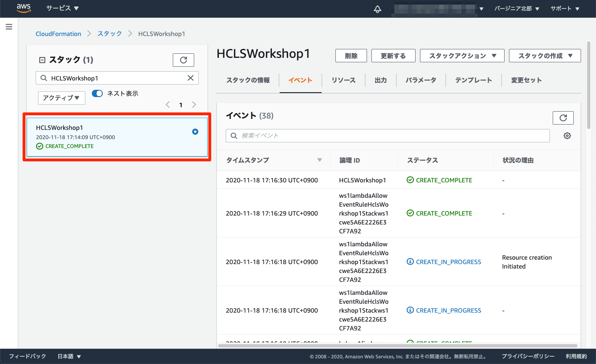Open the Japanese language selector in footer
596x364 pixels.
(69, 356)
